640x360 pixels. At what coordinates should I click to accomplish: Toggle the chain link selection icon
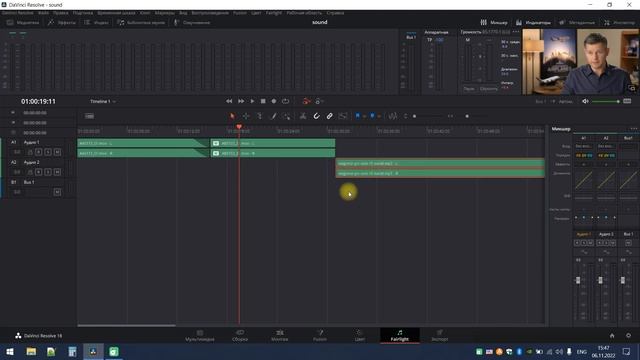click(329, 116)
